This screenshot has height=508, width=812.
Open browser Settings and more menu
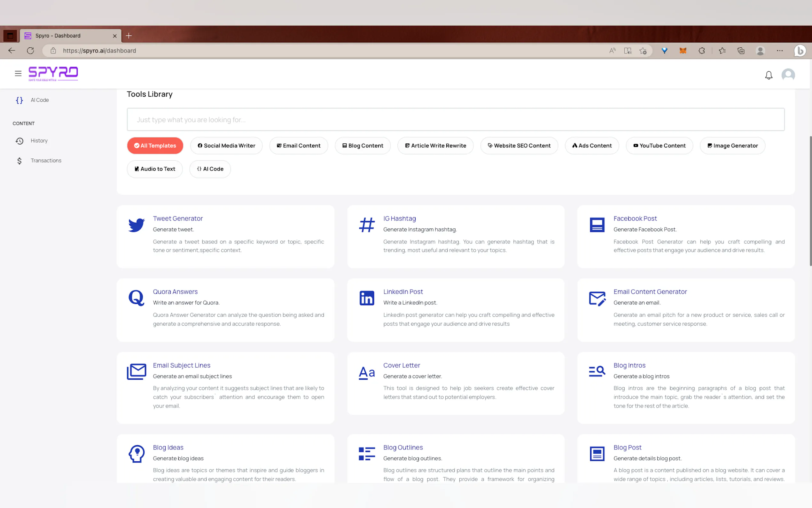click(x=779, y=51)
